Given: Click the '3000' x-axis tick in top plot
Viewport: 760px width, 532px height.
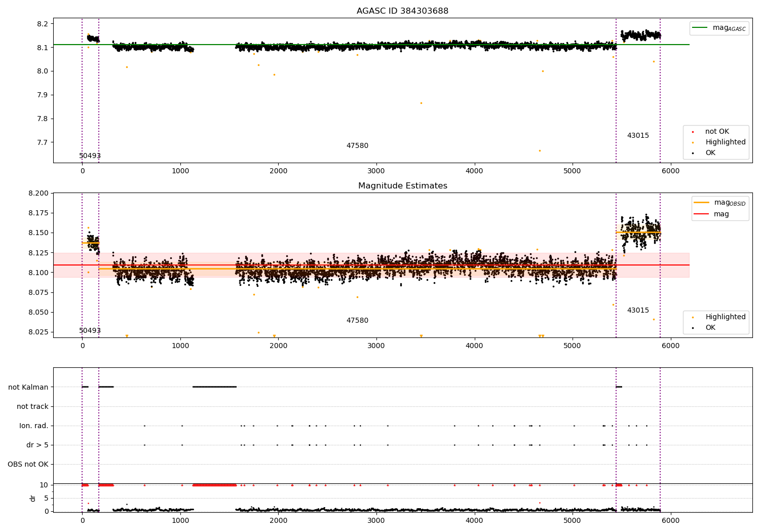Looking at the screenshot, I should tap(376, 171).
